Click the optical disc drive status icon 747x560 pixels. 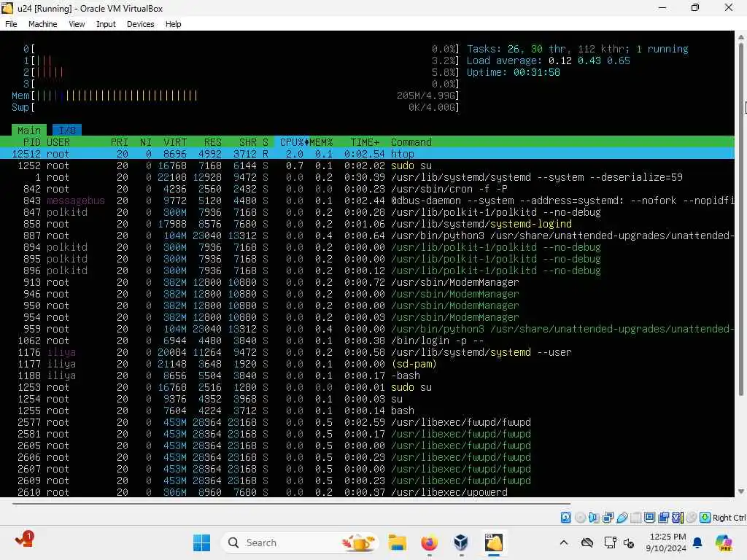[580, 518]
